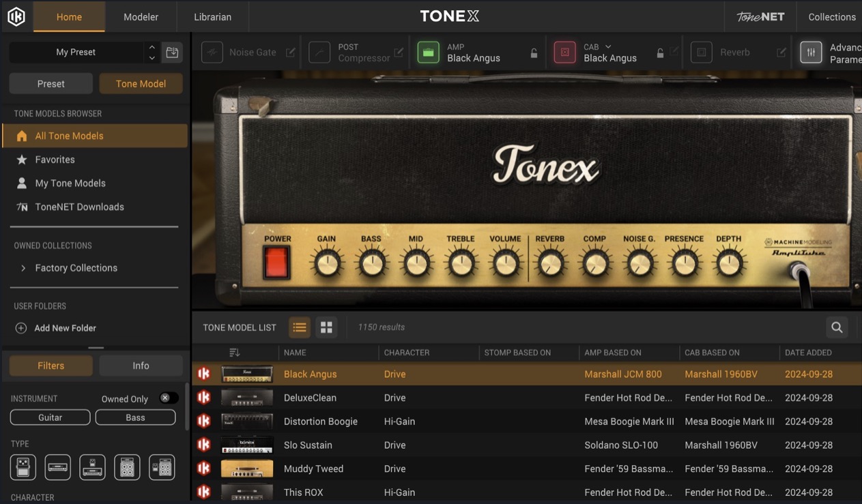The width and height of the screenshot is (862, 504).
Task: Click the IK icon on Slo Sustain row
Action: click(203, 445)
